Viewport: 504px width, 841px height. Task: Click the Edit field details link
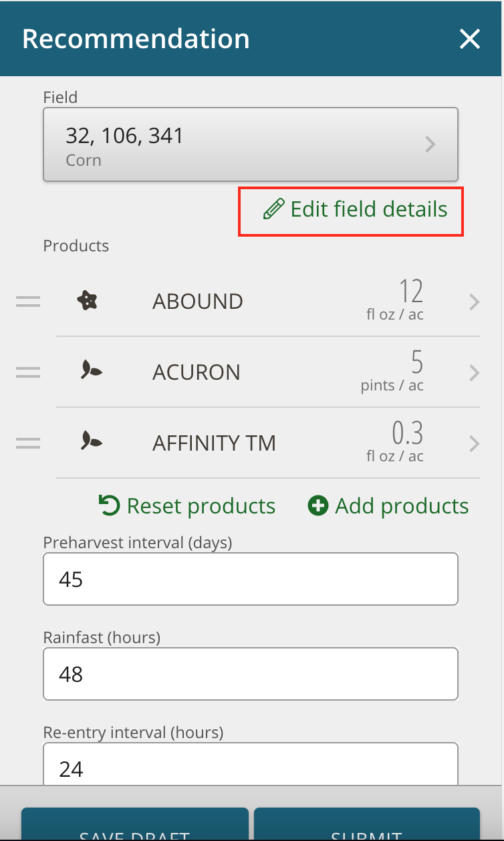[x=356, y=209]
